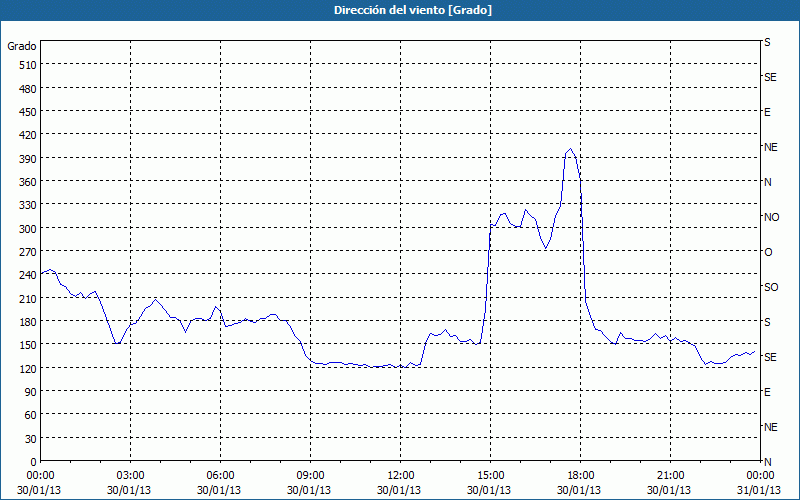The image size is (800, 500).
Task: Click the 'N' compass label beside 360 gridline
Action: (768, 182)
